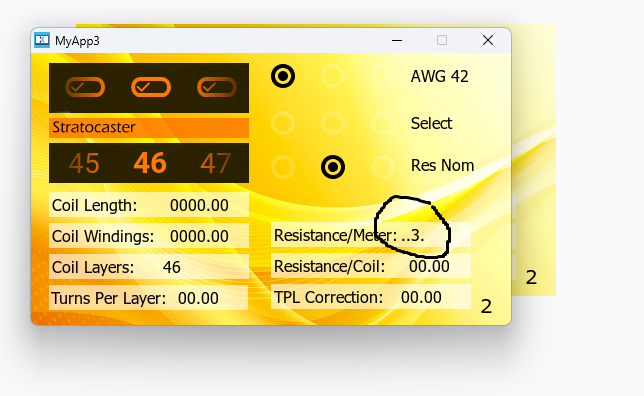Select the middle radio button in the Select row
This screenshot has height=396, width=644.
333,122
